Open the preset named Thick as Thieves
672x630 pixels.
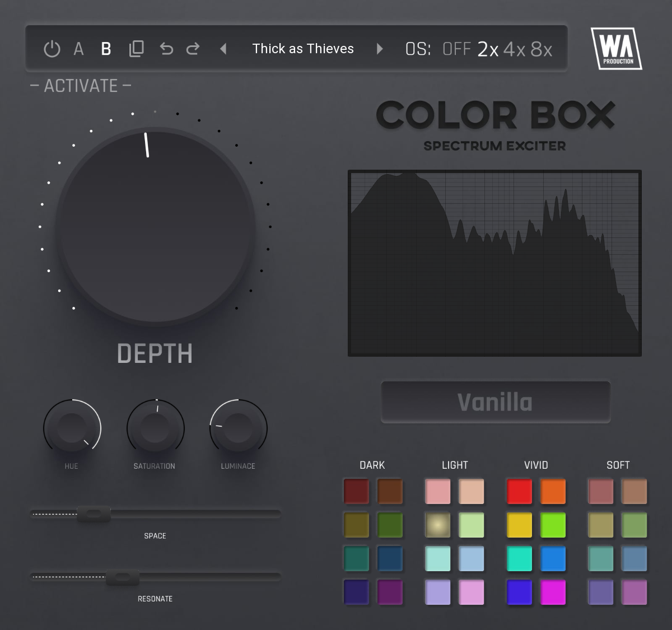303,49
